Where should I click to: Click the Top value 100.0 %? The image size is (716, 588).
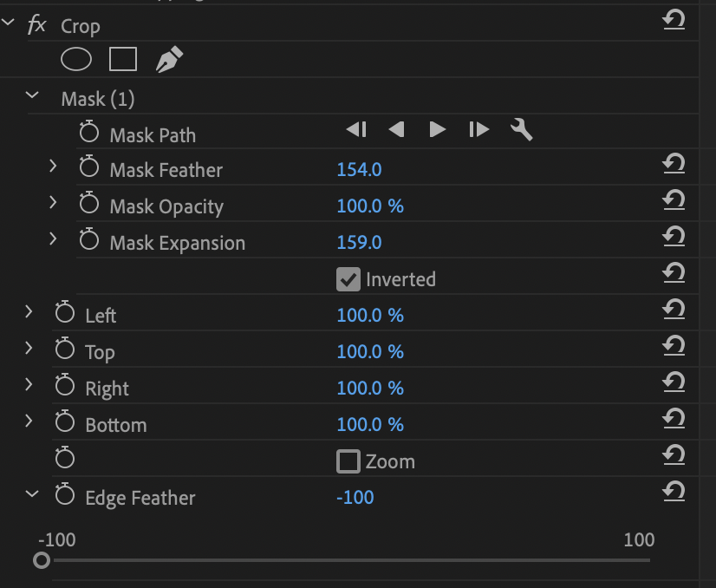pos(370,352)
